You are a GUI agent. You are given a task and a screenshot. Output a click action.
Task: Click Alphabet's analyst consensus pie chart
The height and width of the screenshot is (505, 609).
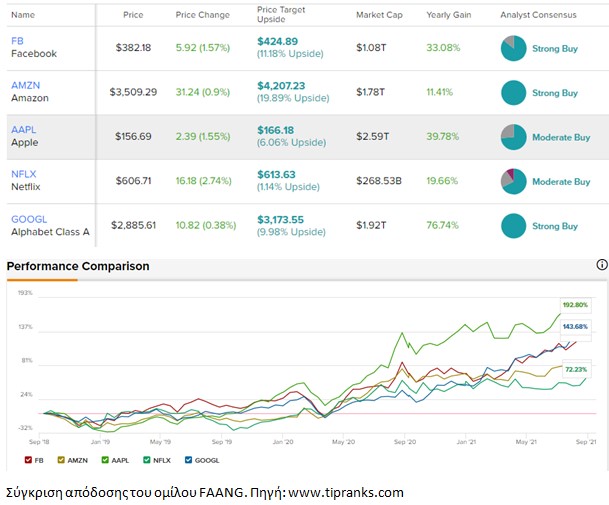click(x=513, y=226)
